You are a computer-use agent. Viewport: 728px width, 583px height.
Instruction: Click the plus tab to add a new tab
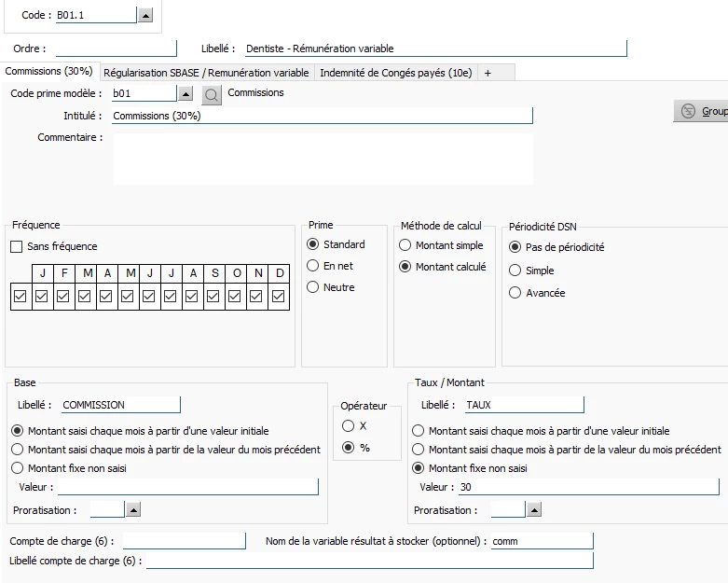click(488, 73)
